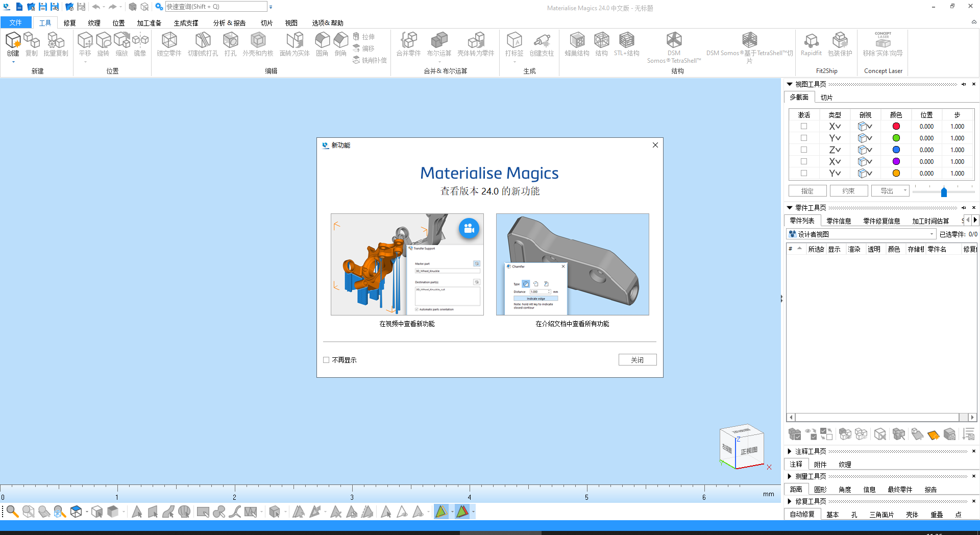980x535 pixels.
Task: Switch to the 零件信息 tab
Action: point(839,221)
